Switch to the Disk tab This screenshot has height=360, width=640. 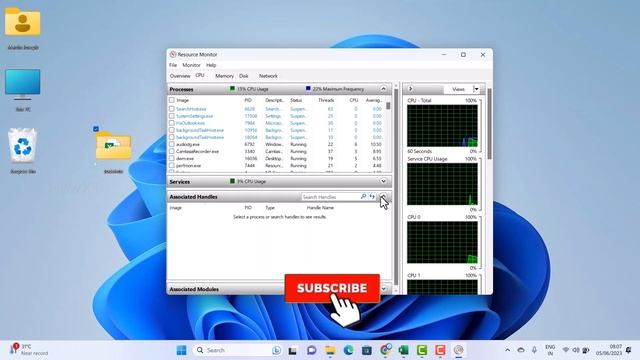point(244,76)
